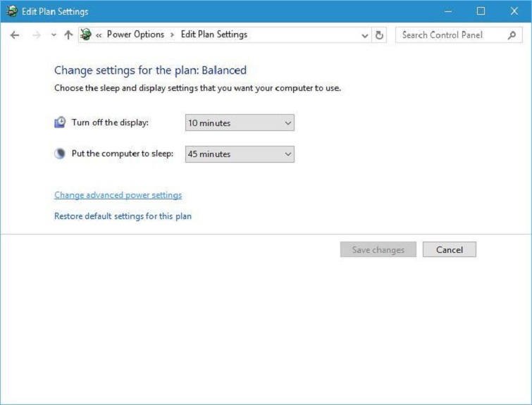
Task: Click Restore default settings for this plan
Action: coord(123,216)
